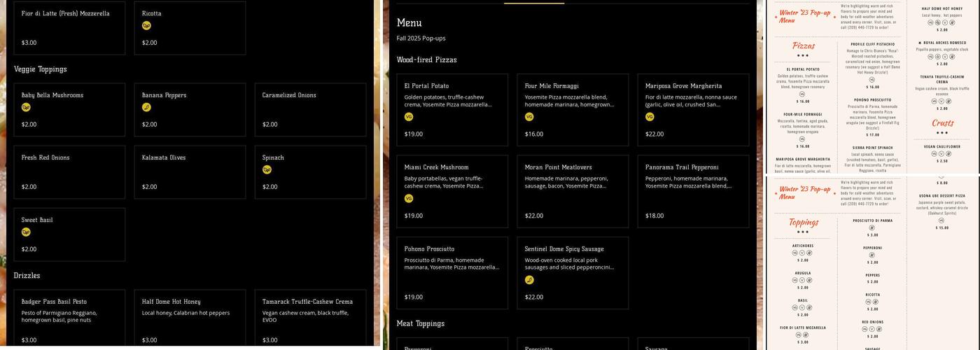Click the Veggie Toppings section heading
This screenshot has width=980, height=350.
41,69
